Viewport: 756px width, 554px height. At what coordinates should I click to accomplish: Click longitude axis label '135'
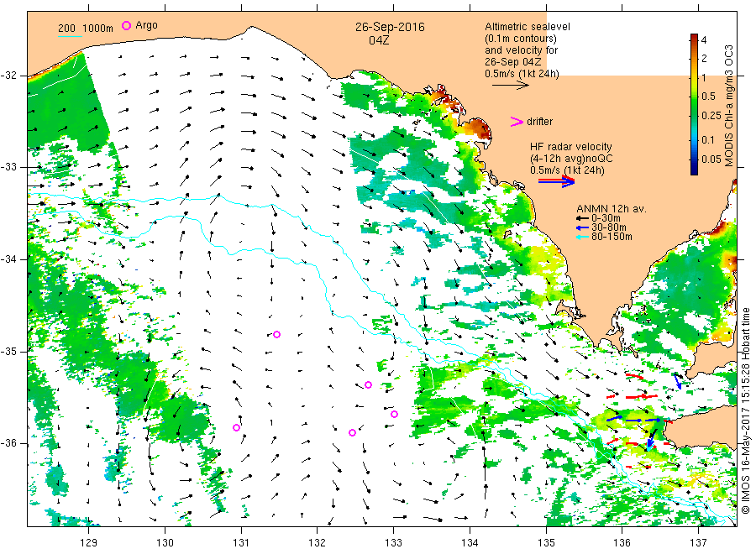coord(546,543)
